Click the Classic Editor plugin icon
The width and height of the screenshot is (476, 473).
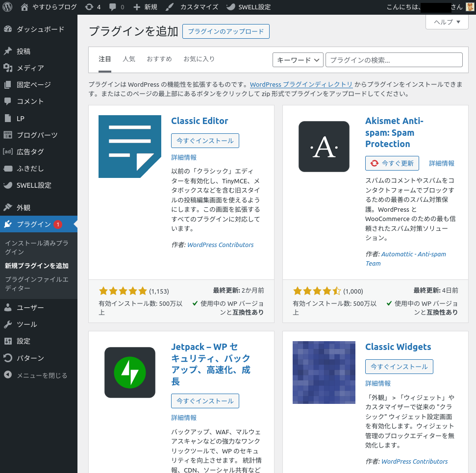coord(130,147)
